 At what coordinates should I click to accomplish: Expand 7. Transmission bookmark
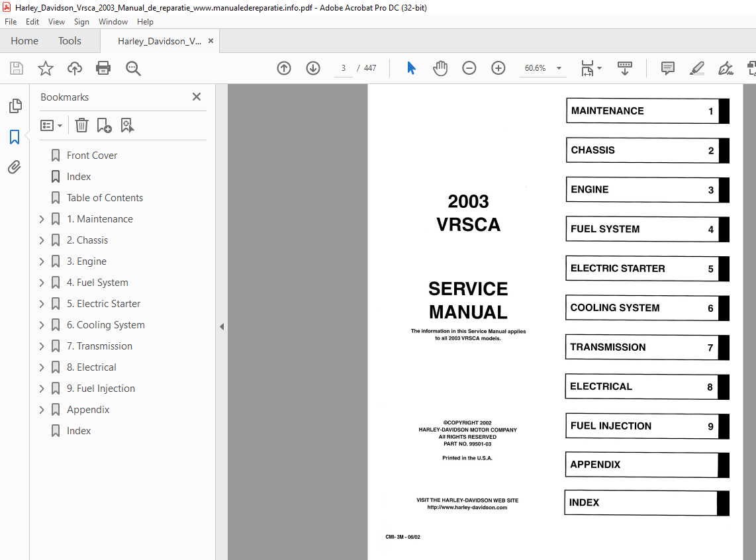(42, 346)
